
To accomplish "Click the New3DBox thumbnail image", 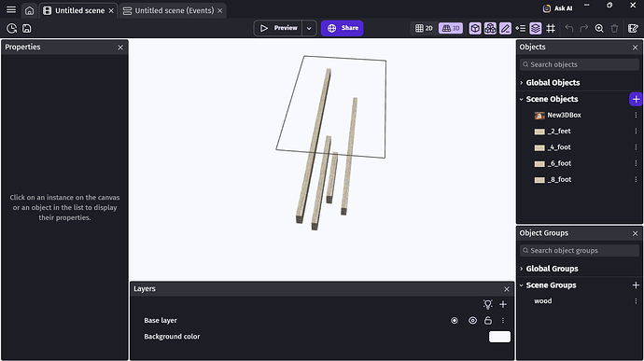I will pos(539,116).
